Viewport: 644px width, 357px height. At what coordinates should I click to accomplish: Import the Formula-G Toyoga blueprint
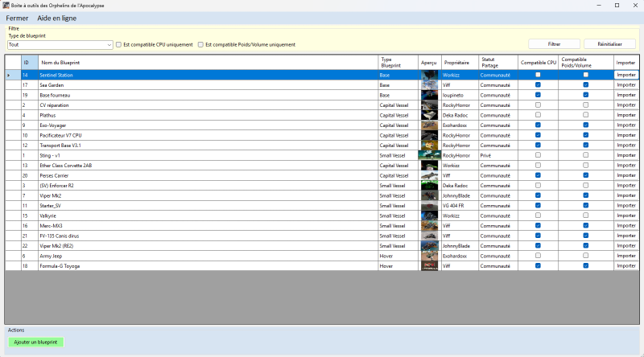click(x=626, y=266)
